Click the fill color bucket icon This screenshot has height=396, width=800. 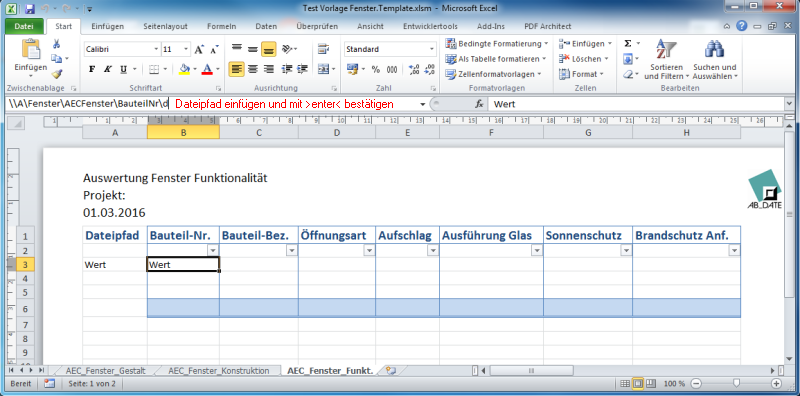(x=185, y=69)
